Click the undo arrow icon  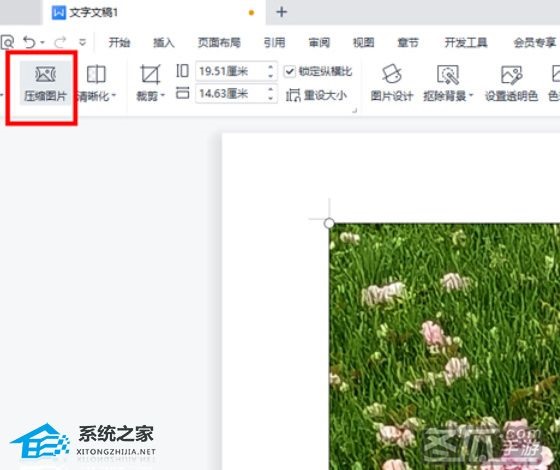[x=30, y=42]
